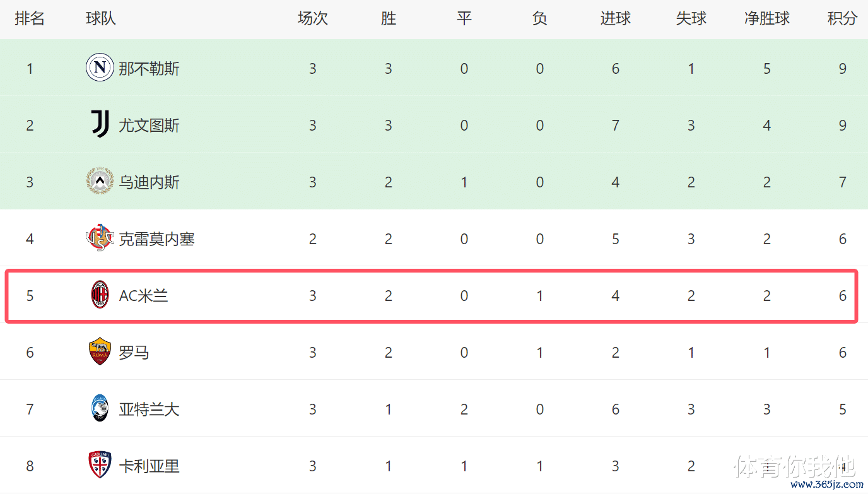
Task: Click the 排名 column header
Action: click(x=30, y=19)
